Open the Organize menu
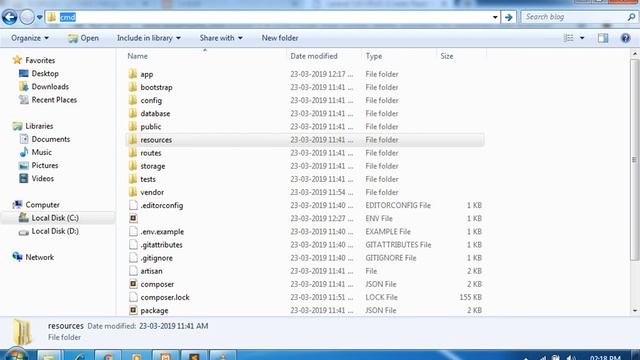 pos(30,38)
